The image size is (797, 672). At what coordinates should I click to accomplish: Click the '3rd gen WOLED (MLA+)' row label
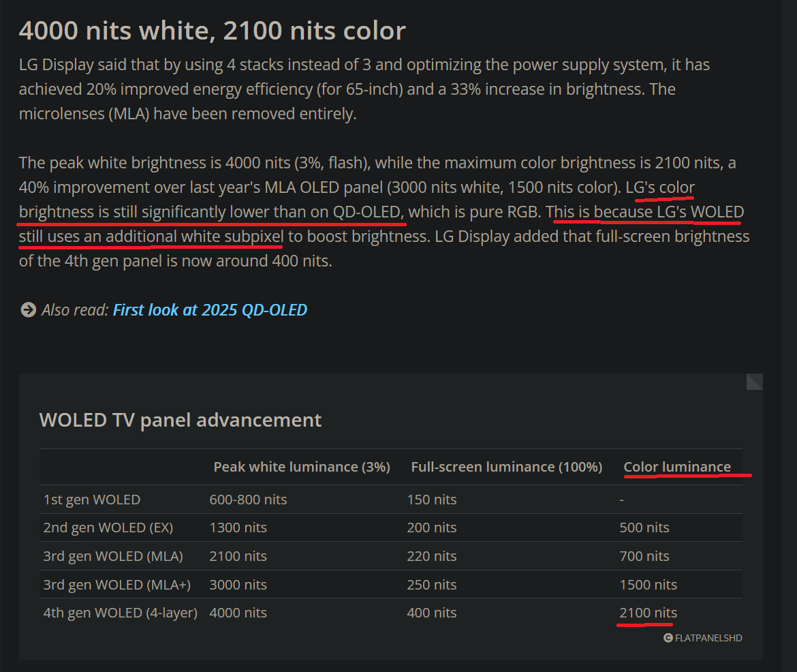coord(117,585)
